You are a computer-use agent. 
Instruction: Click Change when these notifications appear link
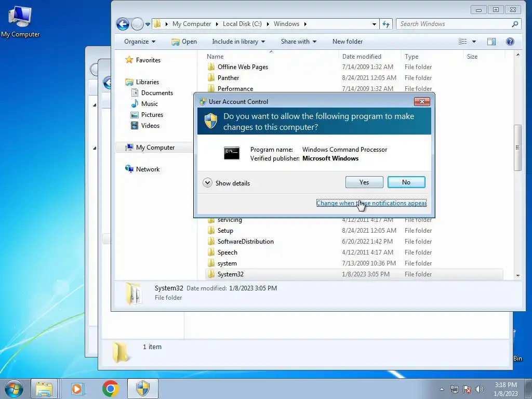tap(371, 203)
